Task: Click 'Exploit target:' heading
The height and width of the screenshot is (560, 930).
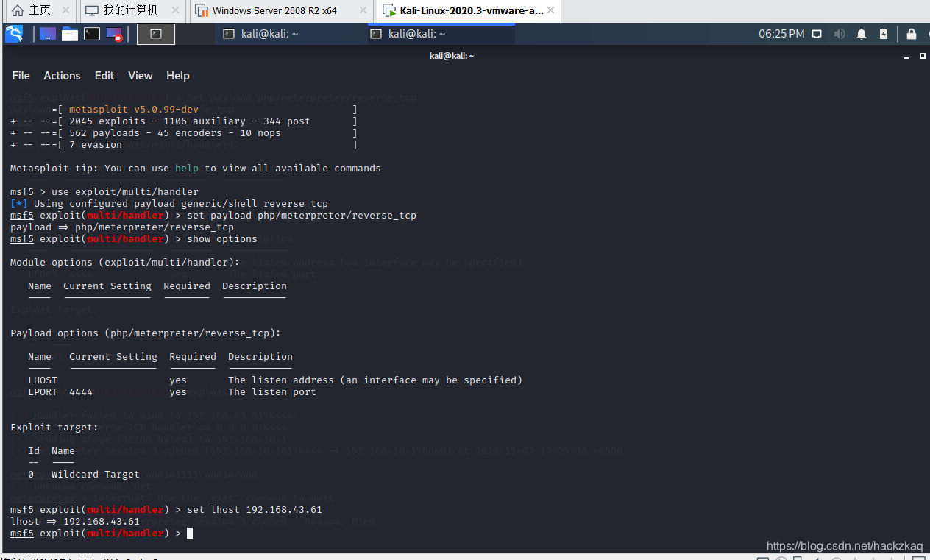Action: [x=54, y=428]
